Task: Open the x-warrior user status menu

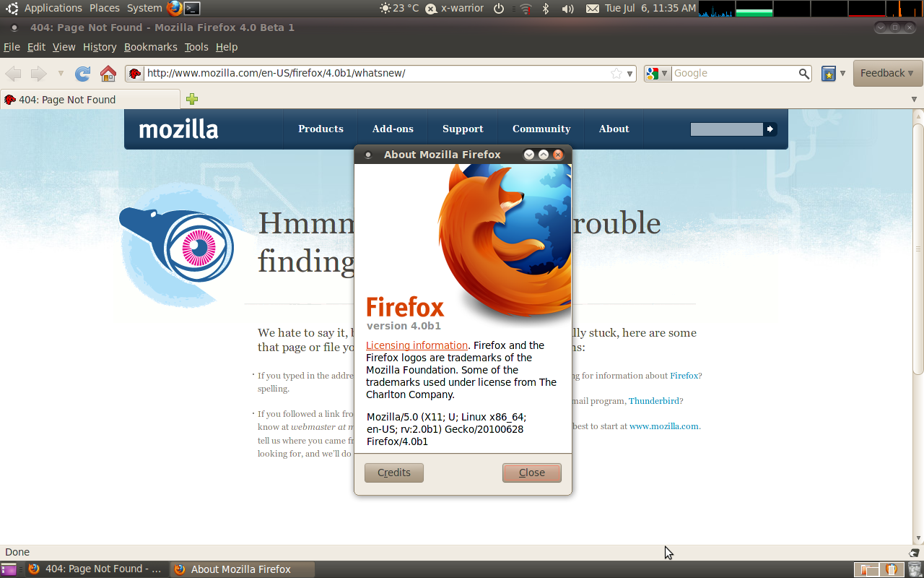Action: point(454,9)
